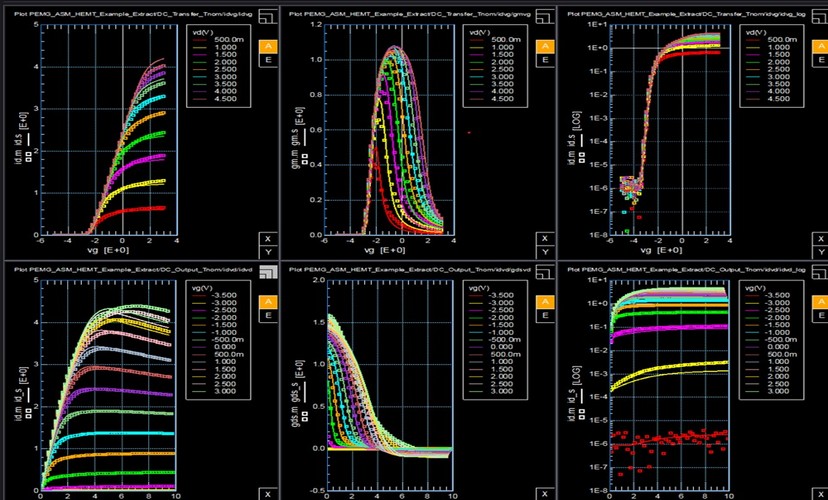Click the vg(V) legend header in idvd/idvd plot

(x=203, y=288)
